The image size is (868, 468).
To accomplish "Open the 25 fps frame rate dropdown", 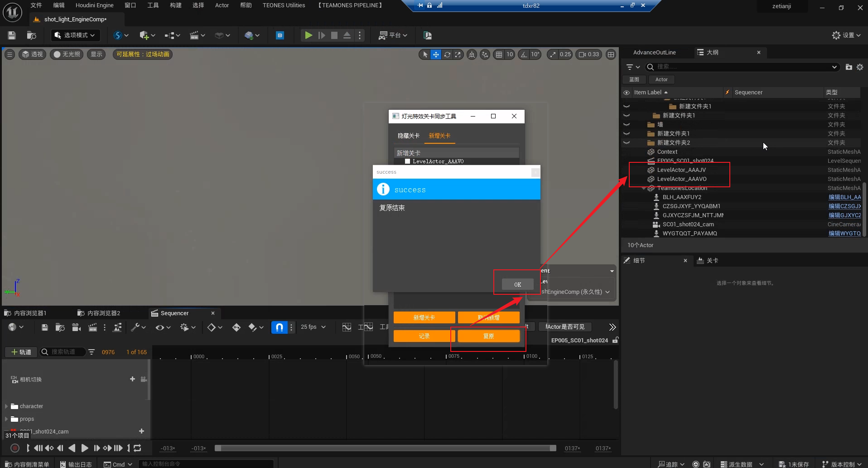I will tap(313, 327).
